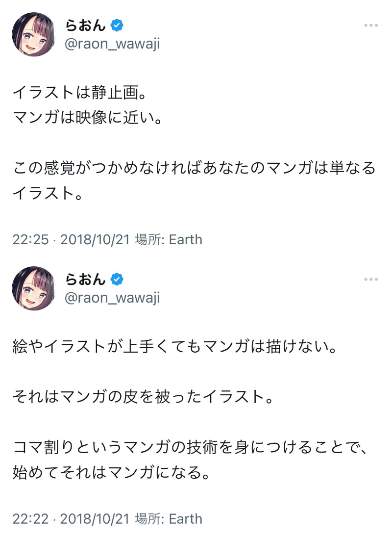Click the 2018/10/21 date on the 22:22 tweet
Viewport: 392px width, 538px height.
tap(94, 518)
